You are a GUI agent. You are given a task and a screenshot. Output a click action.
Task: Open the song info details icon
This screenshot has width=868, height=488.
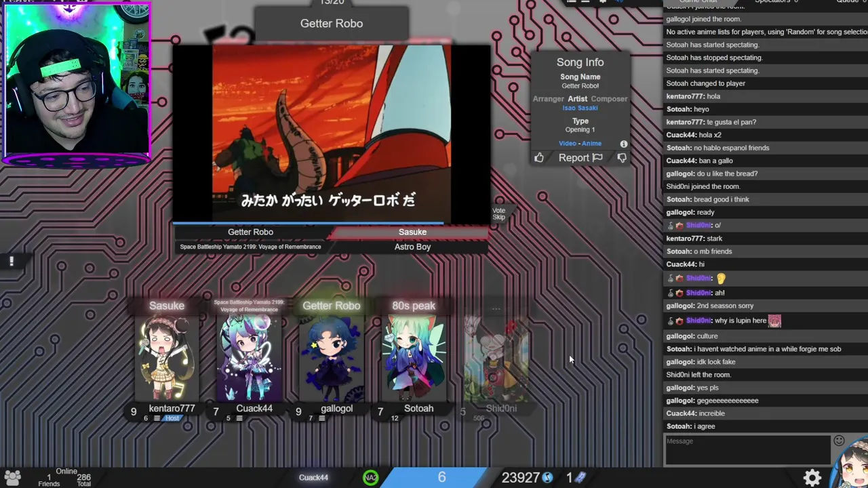click(624, 144)
